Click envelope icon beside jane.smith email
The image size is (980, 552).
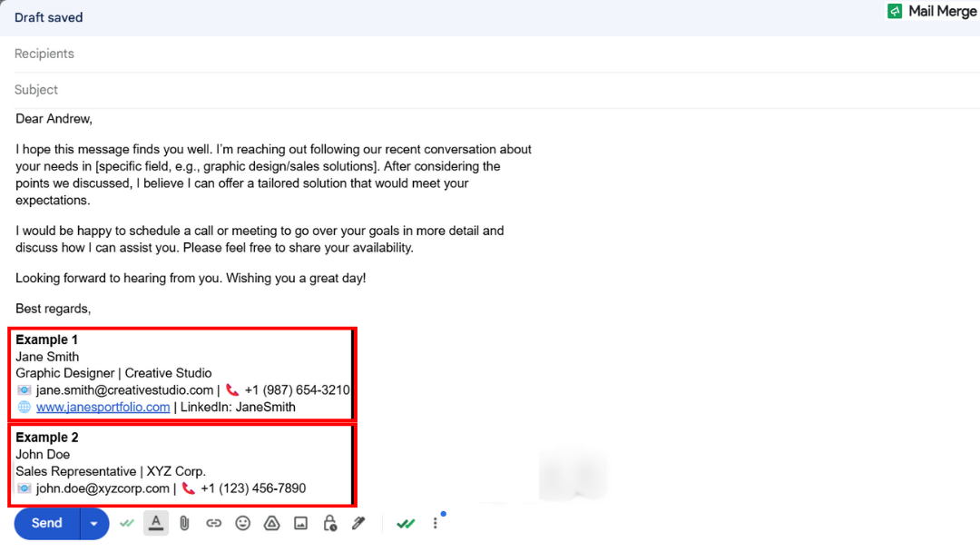24,390
